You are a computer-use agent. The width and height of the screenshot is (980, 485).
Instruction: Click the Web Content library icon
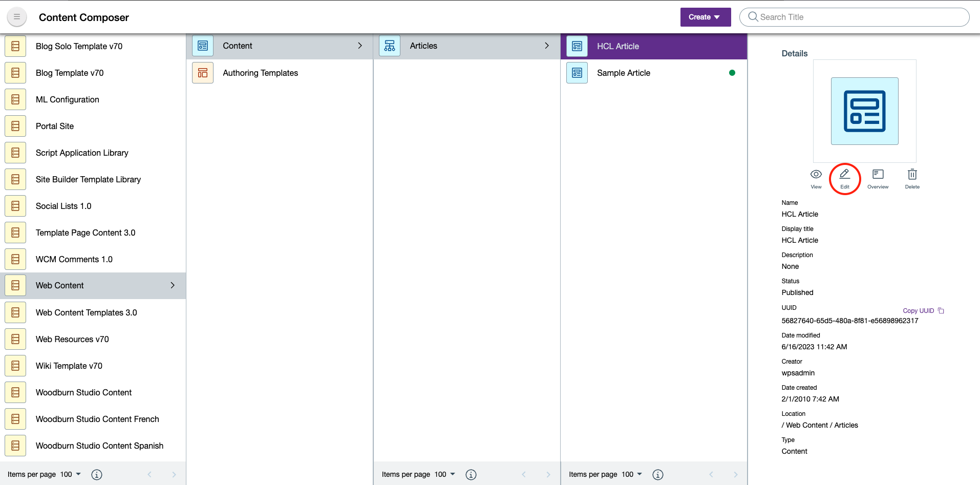pos(15,285)
